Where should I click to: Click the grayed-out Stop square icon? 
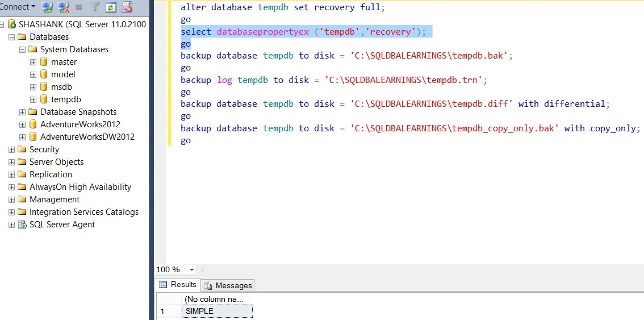80,7
